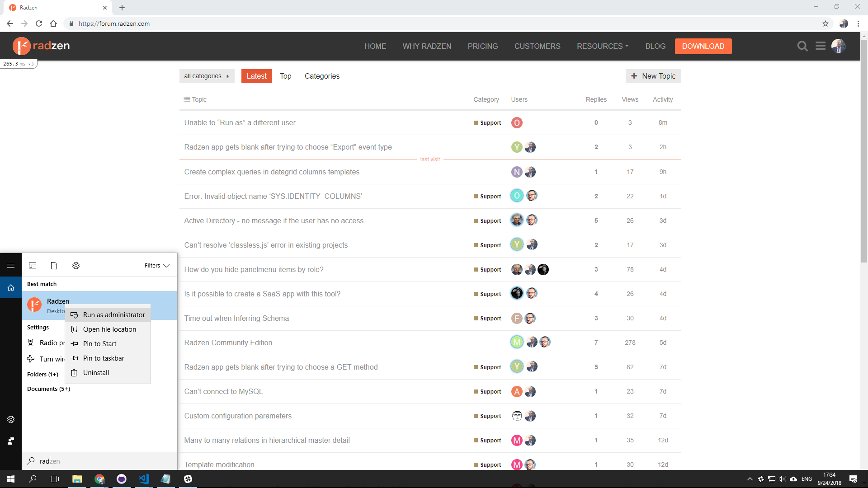This screenshot has height=488, width=868.
Task: Open the forum hamburger menu icon
Action: (x=821, y=46)
